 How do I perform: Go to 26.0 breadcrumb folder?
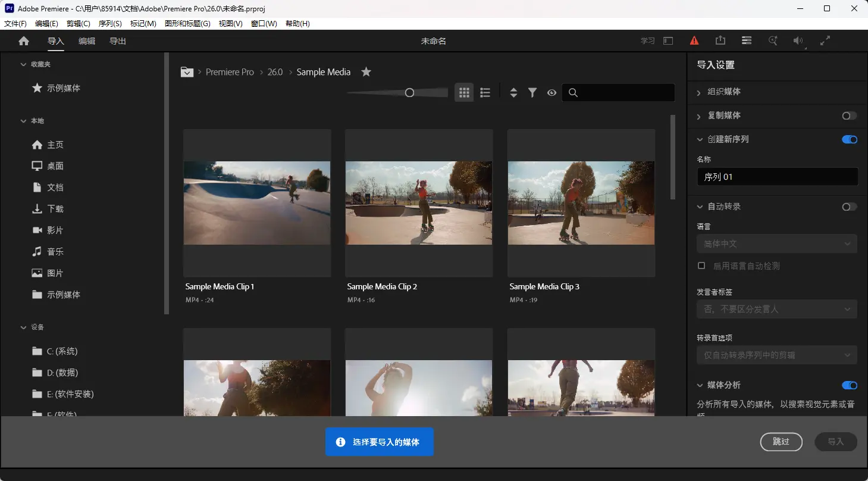(x=275, y=72)
